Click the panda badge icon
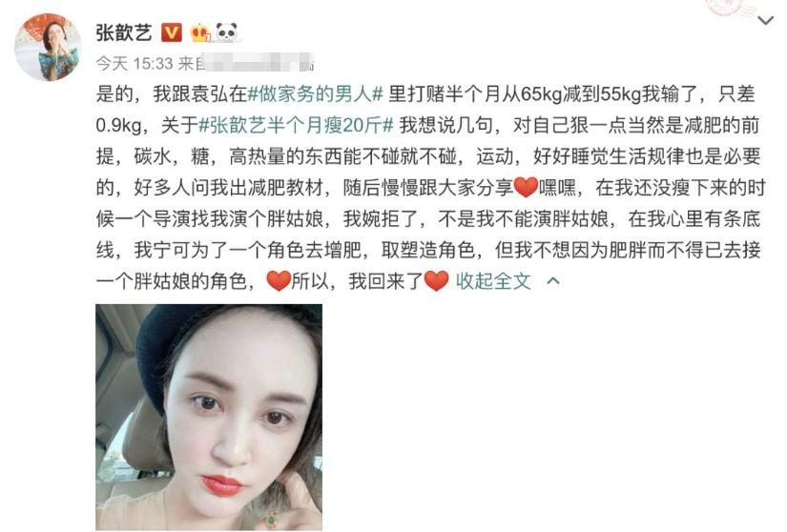This screenshot has height=532, width=787. tap(226, 32)
